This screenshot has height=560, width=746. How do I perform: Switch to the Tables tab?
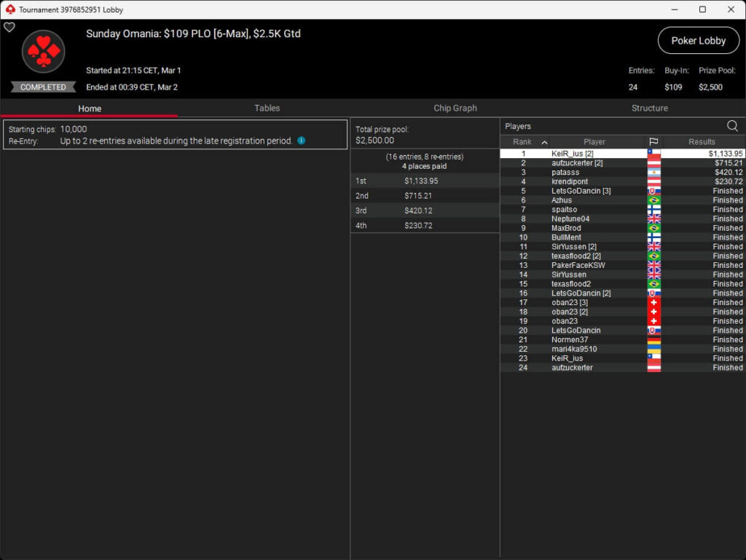click(x=267, y=108)
